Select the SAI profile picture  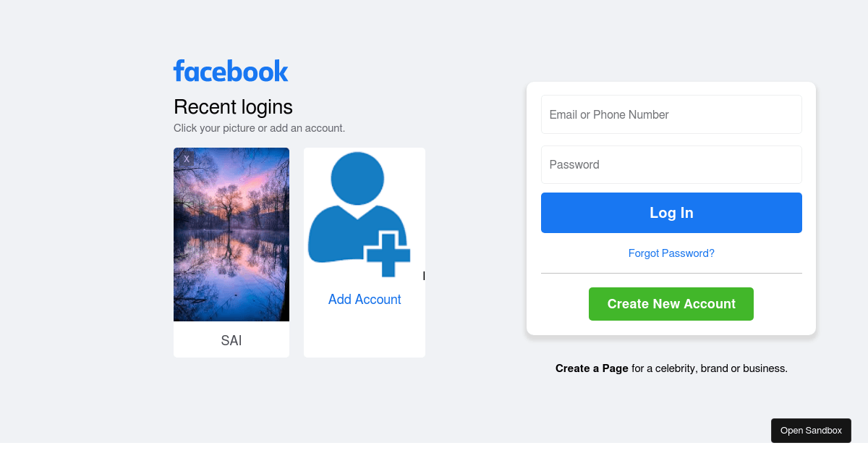(x=231, y=235)
